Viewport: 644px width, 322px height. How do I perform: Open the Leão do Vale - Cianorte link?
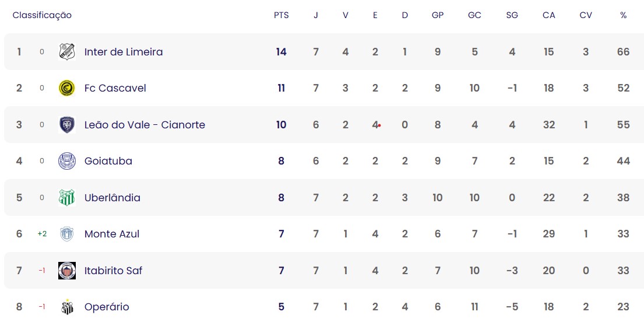pyautogui.click(x=145, y=125)
